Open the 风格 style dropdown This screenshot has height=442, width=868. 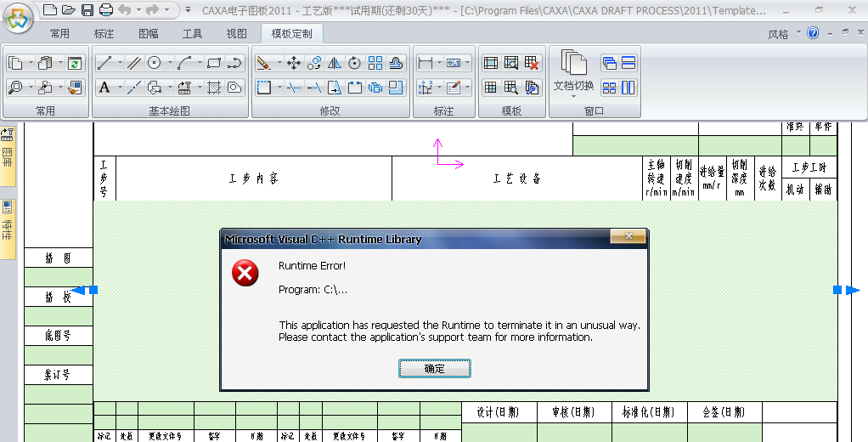(784, 34)
